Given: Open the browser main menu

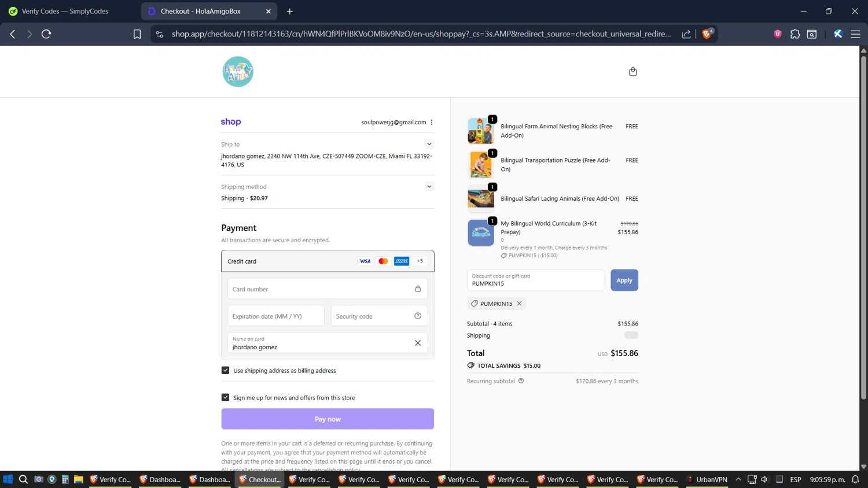Looking at the screenshot, I should tap(855, 34).
